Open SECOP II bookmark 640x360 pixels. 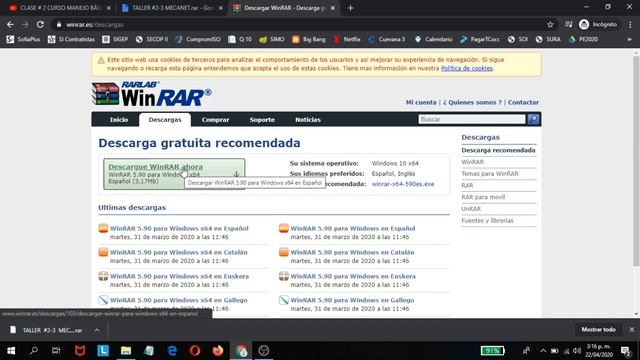click(152, 39)
